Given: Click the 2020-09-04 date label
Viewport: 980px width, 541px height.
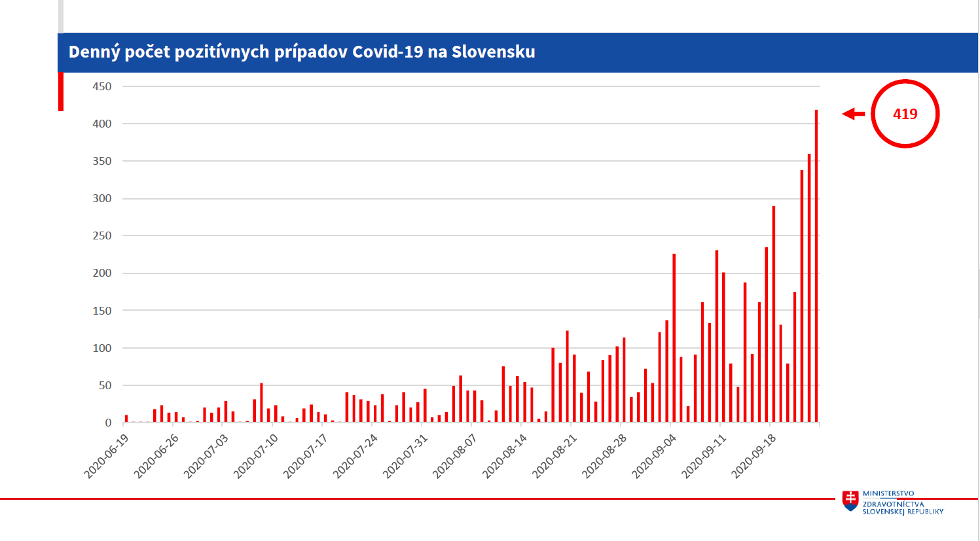Looking at the screenshot, I should (653, 456).
